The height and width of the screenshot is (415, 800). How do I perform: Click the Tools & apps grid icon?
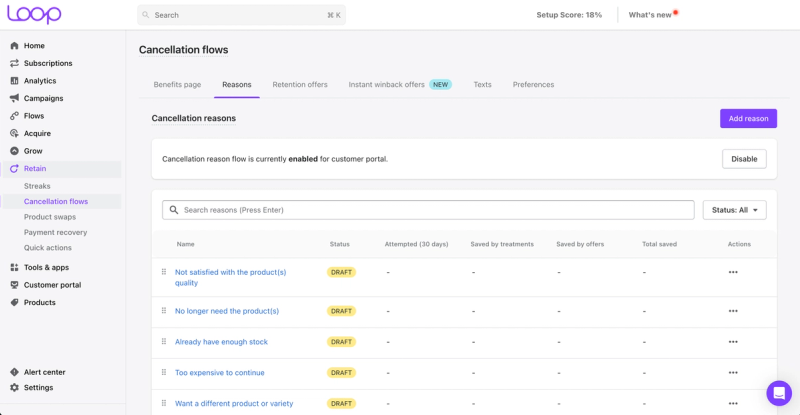(x=14, y=267)
